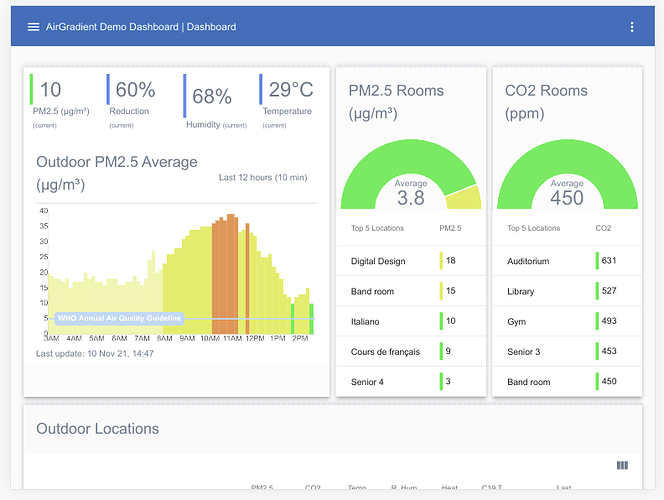Click the PM2.5 Rooms (µg/m³) card title

point(396,102)
